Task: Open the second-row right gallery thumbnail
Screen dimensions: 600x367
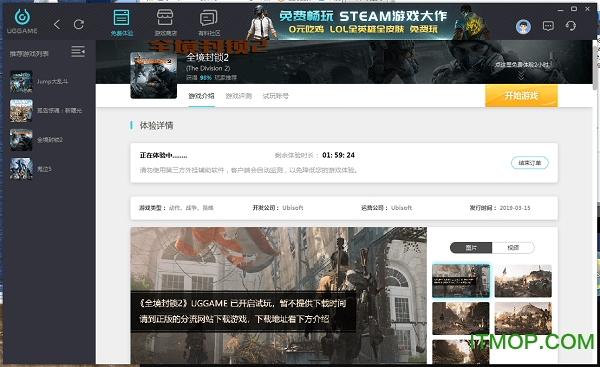Action: pyautogui.click(x=523, y=318)
